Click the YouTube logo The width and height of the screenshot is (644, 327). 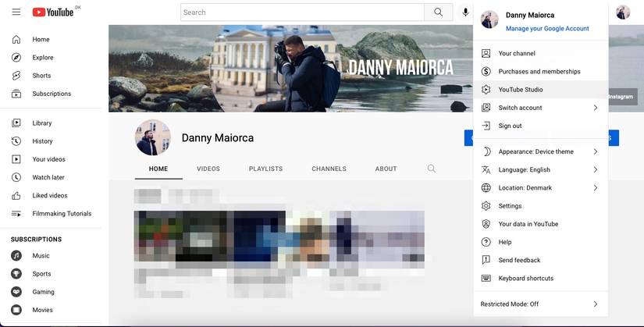[53, 12]
